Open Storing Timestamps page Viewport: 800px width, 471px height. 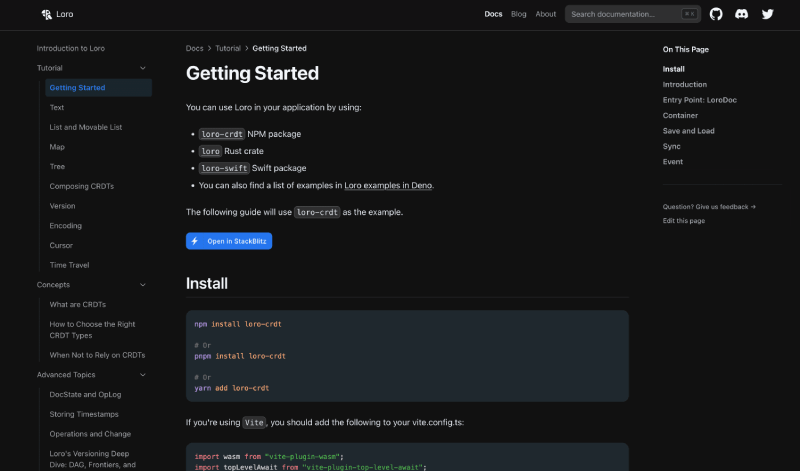84,414
